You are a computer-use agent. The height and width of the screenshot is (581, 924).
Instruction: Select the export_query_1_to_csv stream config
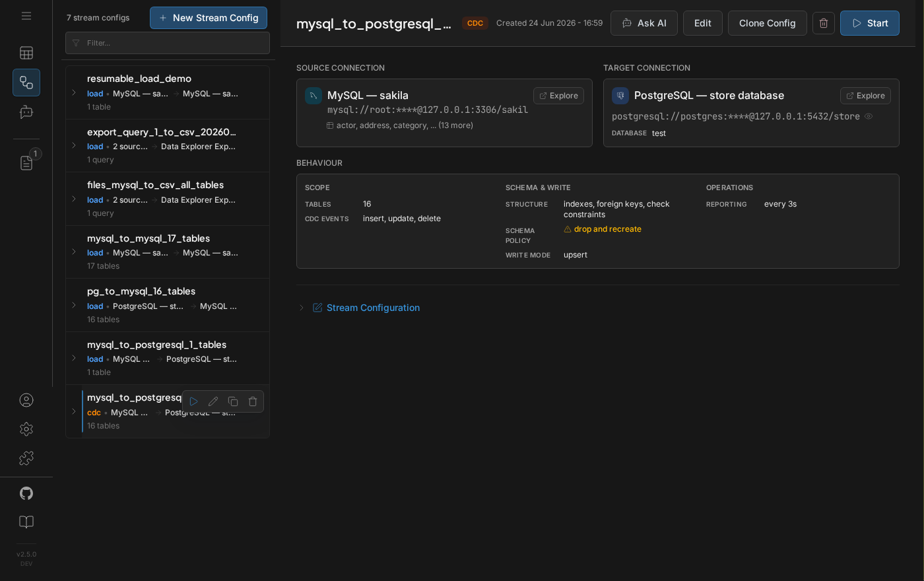168,145
